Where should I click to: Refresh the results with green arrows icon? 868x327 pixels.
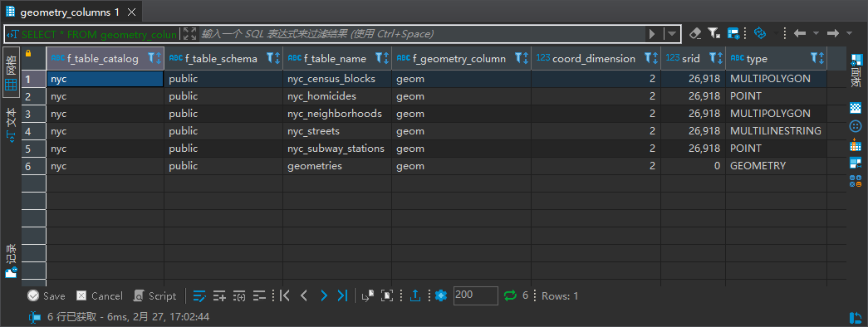point(510,296)
